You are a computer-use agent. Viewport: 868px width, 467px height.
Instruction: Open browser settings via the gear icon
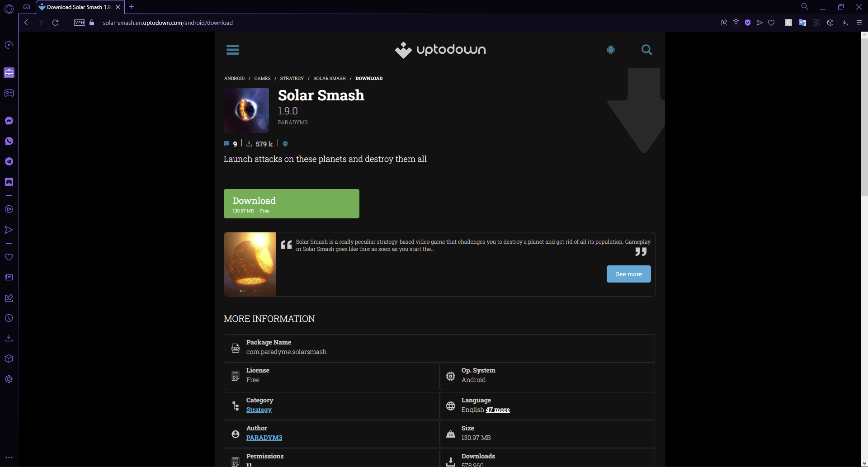pyautogui.click(x=9, y=379)
